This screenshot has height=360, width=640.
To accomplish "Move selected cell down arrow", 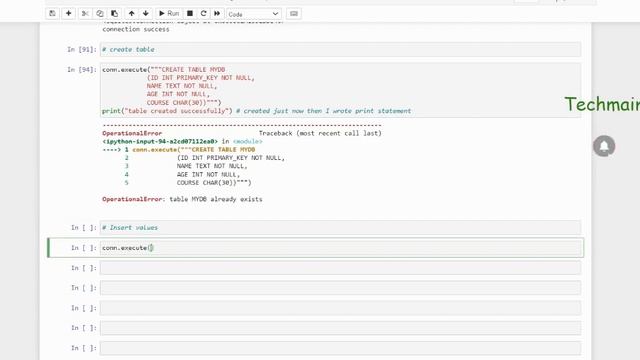I will [x=146, y=13].
